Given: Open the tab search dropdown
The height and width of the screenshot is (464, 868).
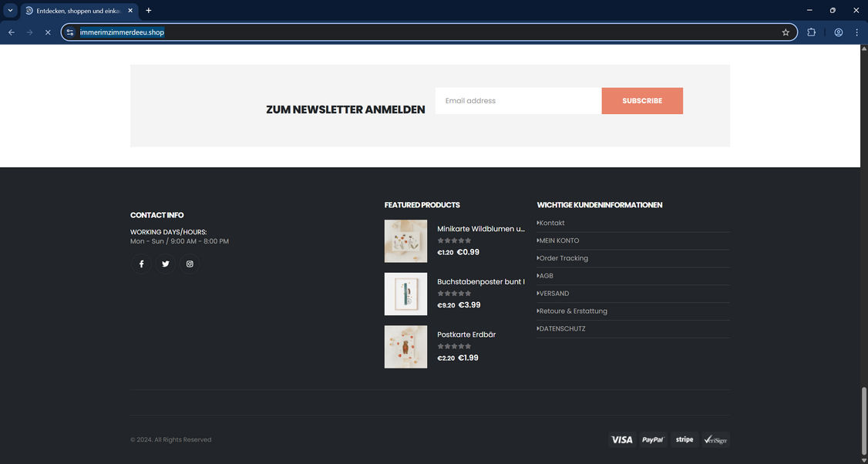Looking at the screenshot, I should click(x=10, y=11).
